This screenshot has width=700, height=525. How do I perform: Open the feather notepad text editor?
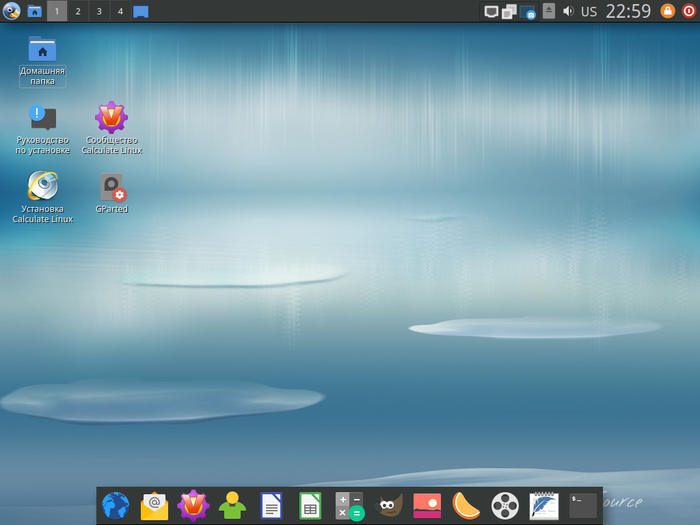coord(544,506)
